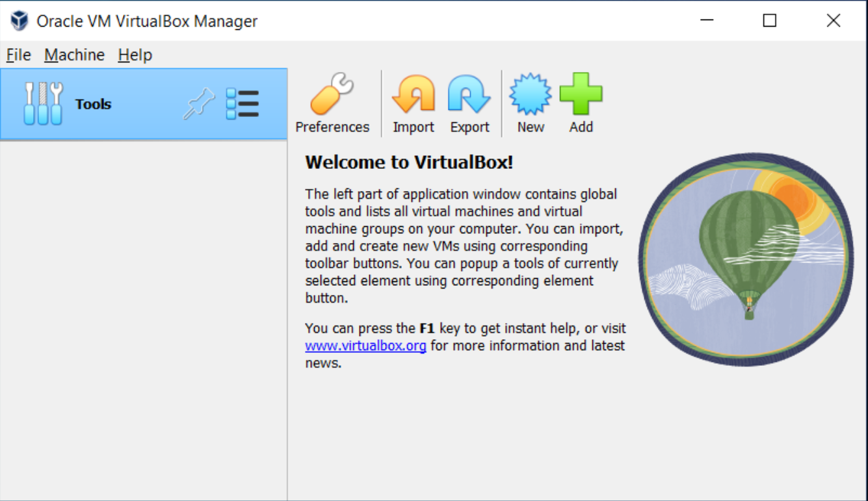Open the Tools list menu icon
The height and width of the screenshot is (501, 868).
pos(243,104)
